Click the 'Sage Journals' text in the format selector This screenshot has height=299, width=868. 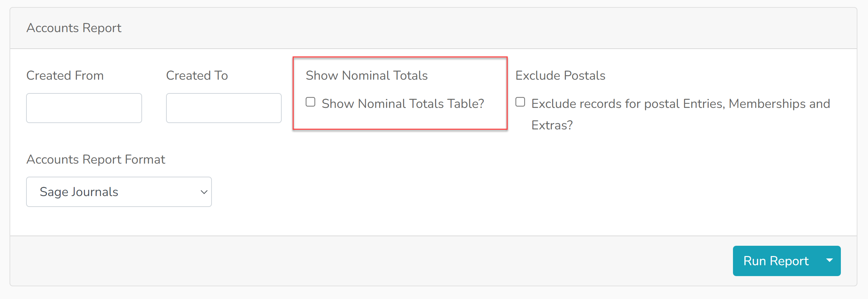point(79,192)
